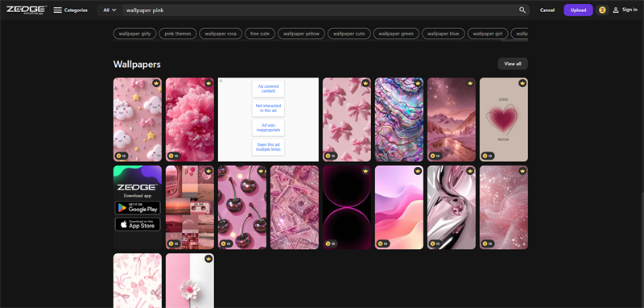Click crown badge on pink bows wallpaper
This screenshot has width=644, height=308.
click(x=365, y=83)
